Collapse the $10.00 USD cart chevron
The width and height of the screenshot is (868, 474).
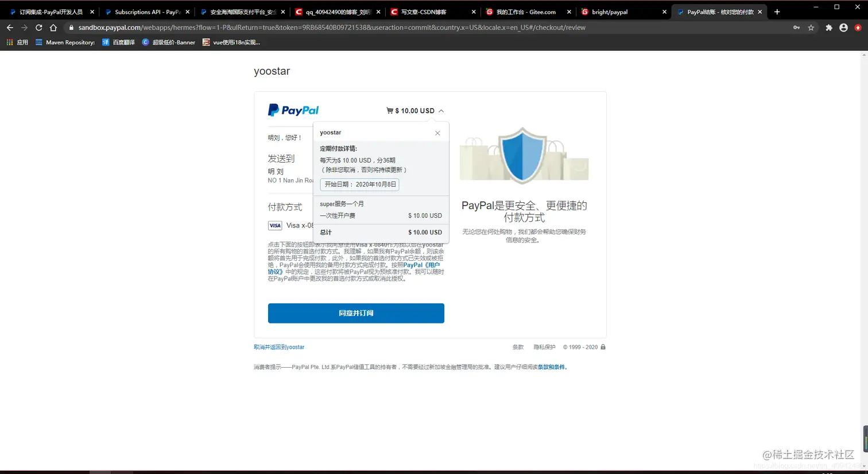[x=441, y=111]
